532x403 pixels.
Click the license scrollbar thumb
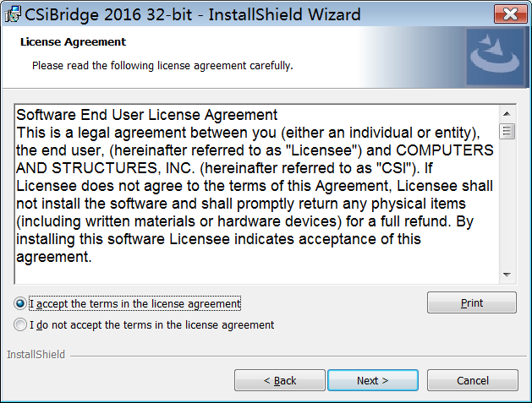(507, 131)
